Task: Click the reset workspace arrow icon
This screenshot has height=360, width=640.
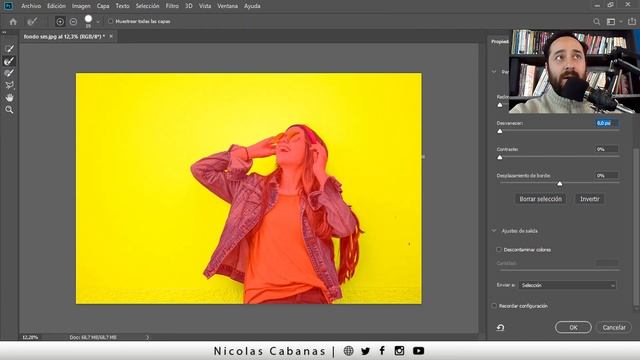Action: pyautogui.click(x=500, y=327)
